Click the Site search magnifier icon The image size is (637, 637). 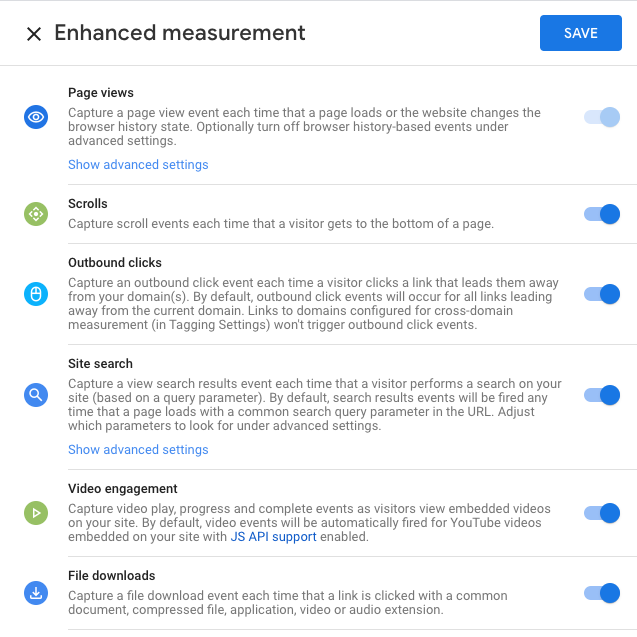pyautogui.click(x=36, y=395)
